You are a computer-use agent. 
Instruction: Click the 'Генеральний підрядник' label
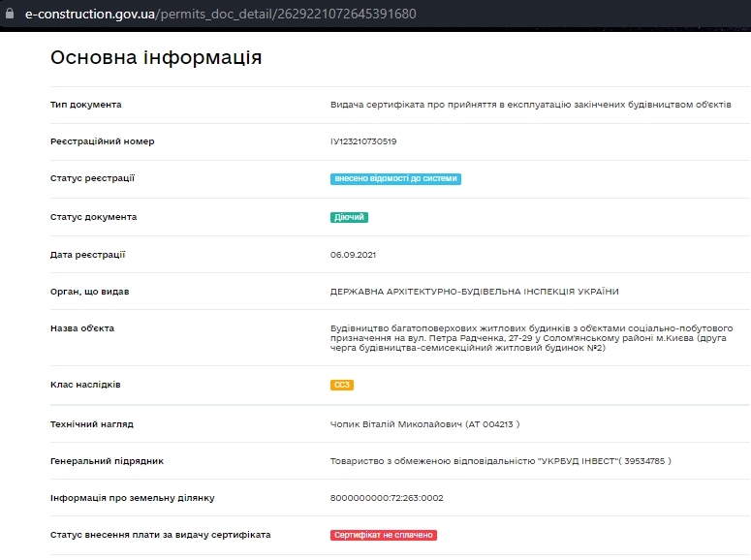107,461
